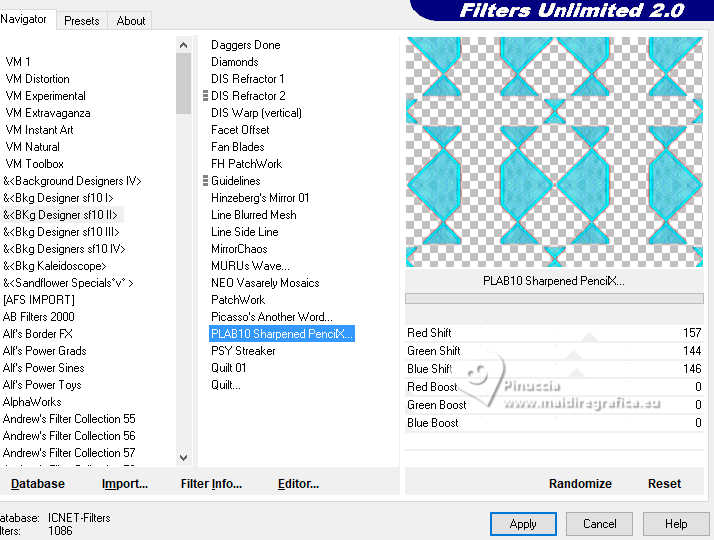Choose Line Side Line filter
Screen dimensions: 714x540
(245, 232)
